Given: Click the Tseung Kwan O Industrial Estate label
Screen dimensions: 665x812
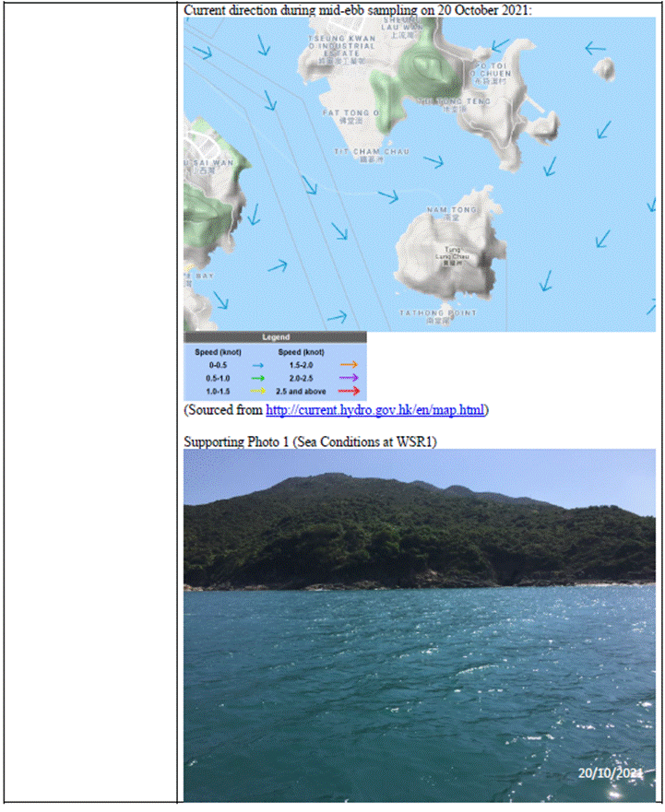Looking at the screenshot, I should 341,48.
